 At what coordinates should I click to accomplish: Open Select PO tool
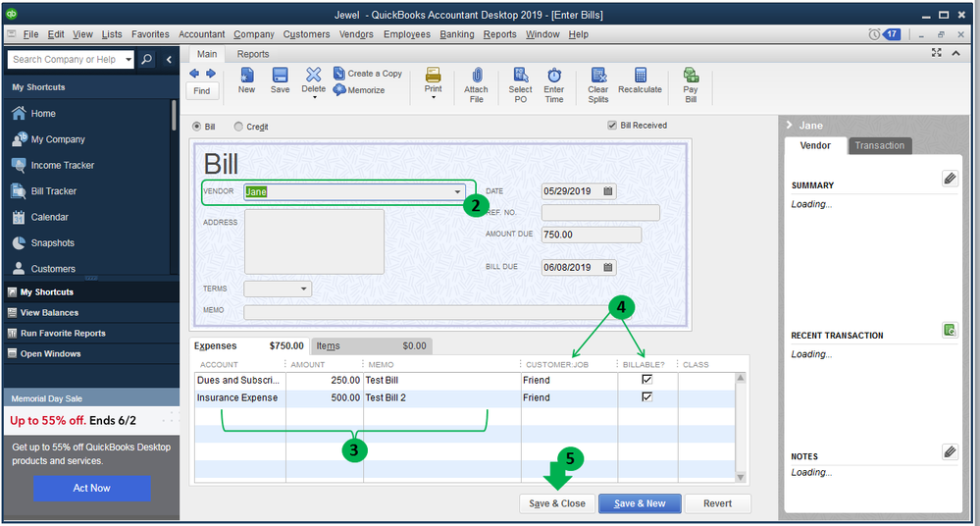tap(521, 84)
